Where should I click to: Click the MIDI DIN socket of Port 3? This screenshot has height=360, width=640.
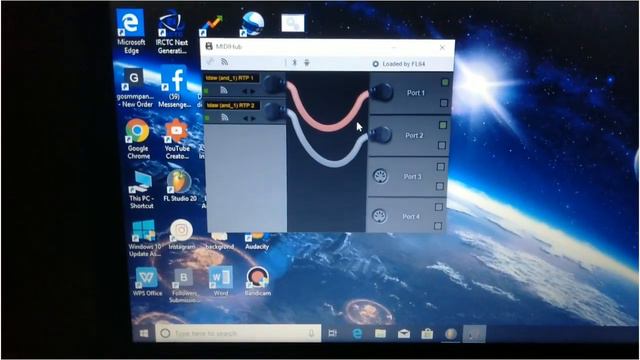(380, 176)
